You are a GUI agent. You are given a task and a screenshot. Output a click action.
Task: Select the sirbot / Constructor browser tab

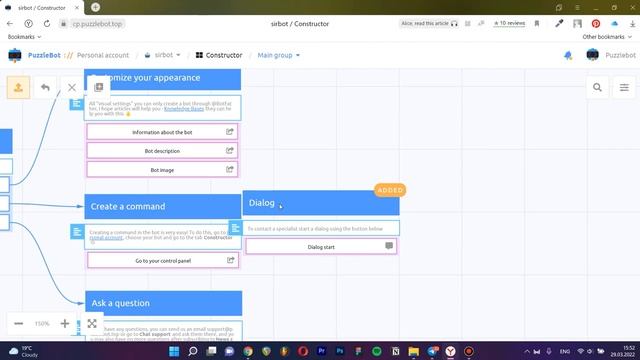(x=42, y=8)
